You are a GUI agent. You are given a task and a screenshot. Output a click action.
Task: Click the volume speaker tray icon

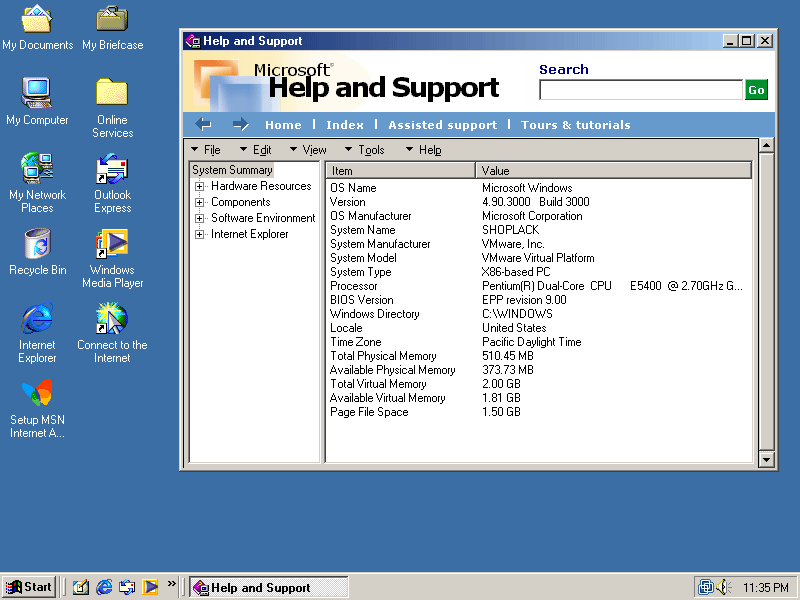[x=723, y=587]
